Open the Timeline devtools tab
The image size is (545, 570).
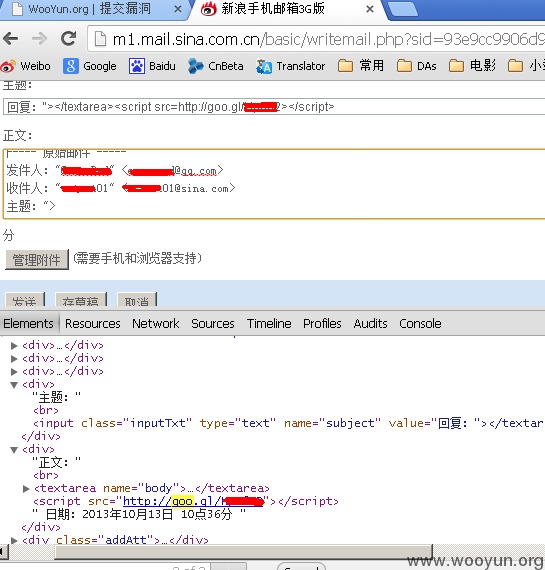click(x=269, y=324)
